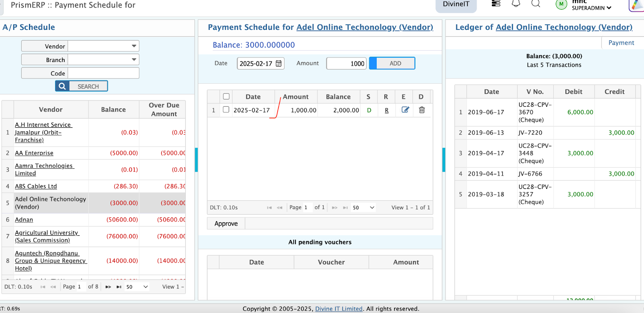Select the Adel Online Techonology (Vendor) row

click(x=94, y=203)
